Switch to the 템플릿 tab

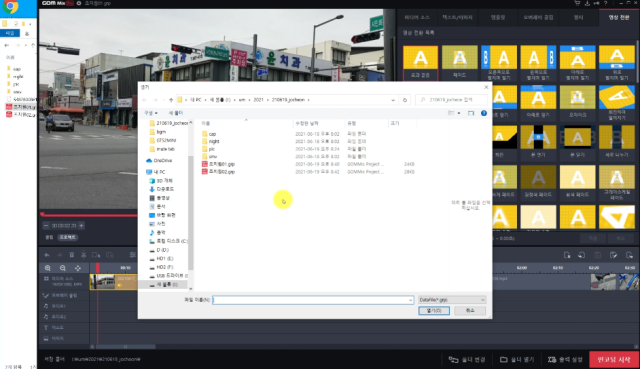click(498, 18)
